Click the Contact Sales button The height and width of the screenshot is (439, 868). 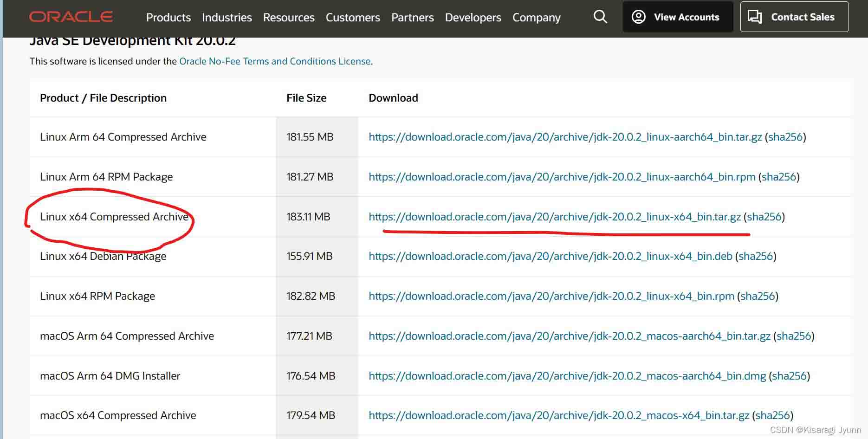tap(794, 17)
